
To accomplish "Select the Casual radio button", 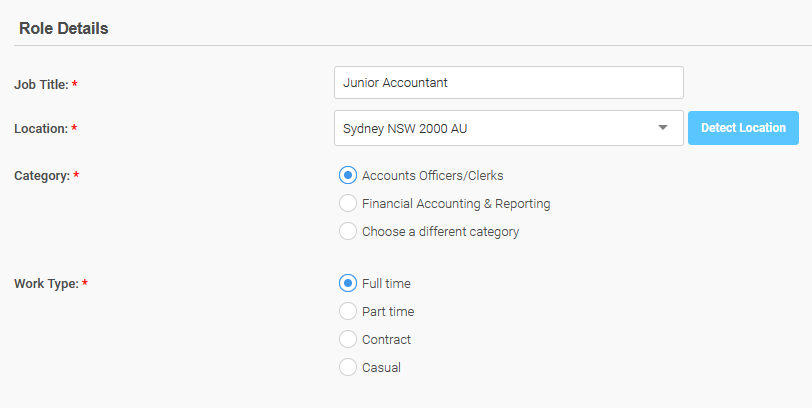I will pos(347,367).
